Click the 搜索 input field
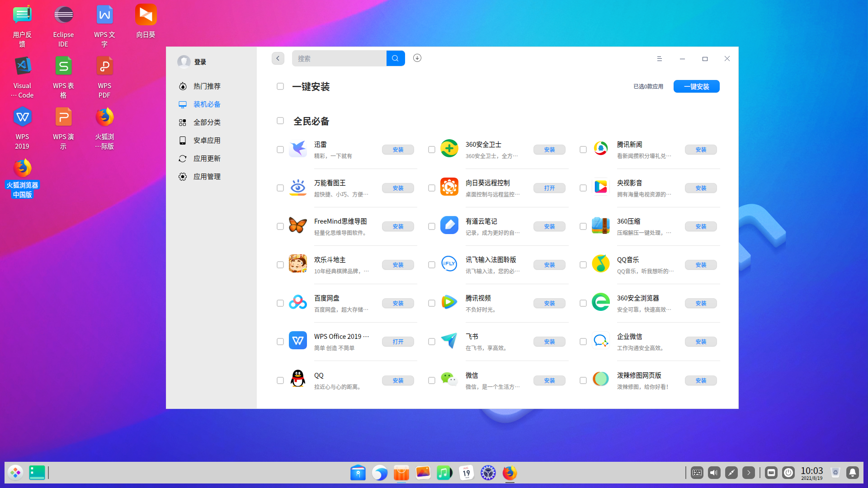Viewport: 868px width, 488px height. (x=339, y=58)
